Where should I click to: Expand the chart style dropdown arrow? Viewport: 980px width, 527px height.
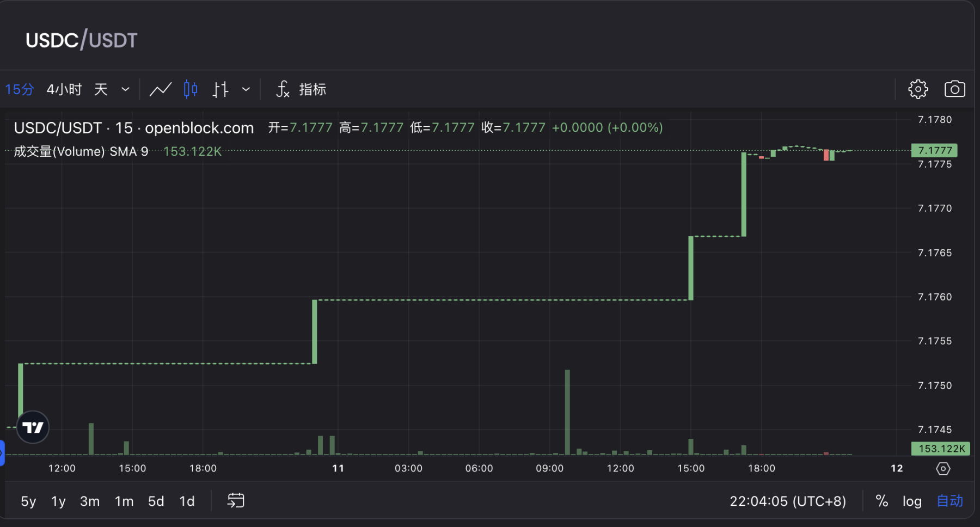click(246, 89)
